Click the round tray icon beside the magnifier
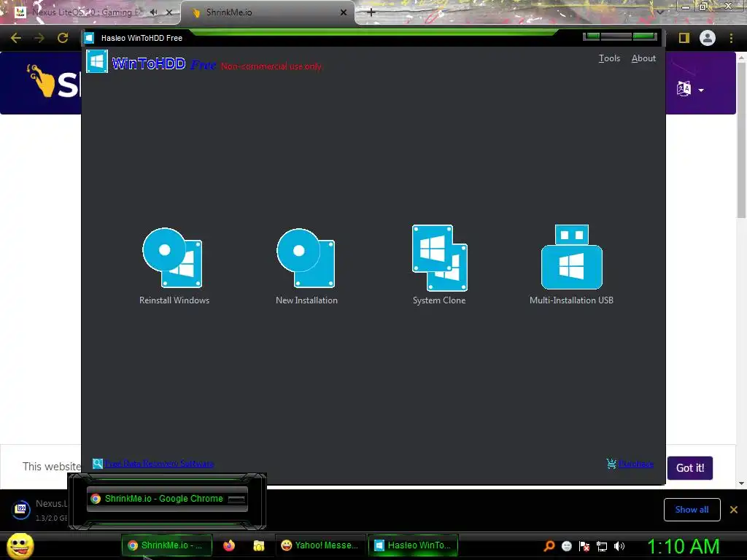The image size is (747, 560). point(566,546)
